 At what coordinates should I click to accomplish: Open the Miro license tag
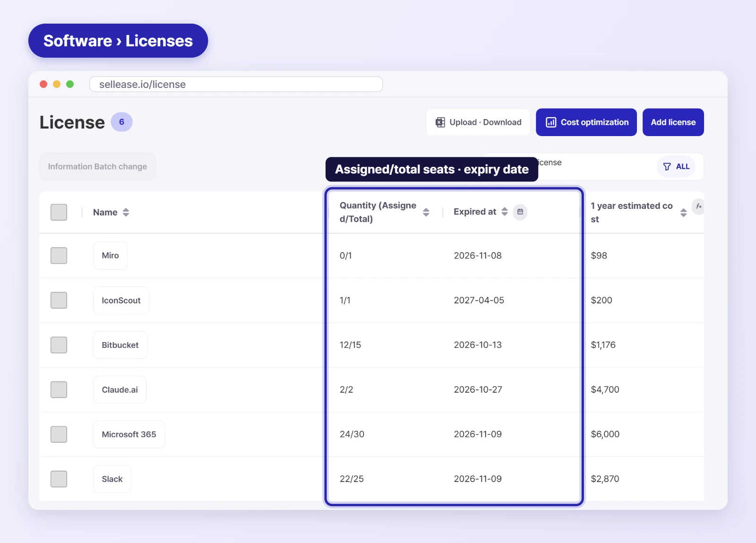tap(110, 256)
